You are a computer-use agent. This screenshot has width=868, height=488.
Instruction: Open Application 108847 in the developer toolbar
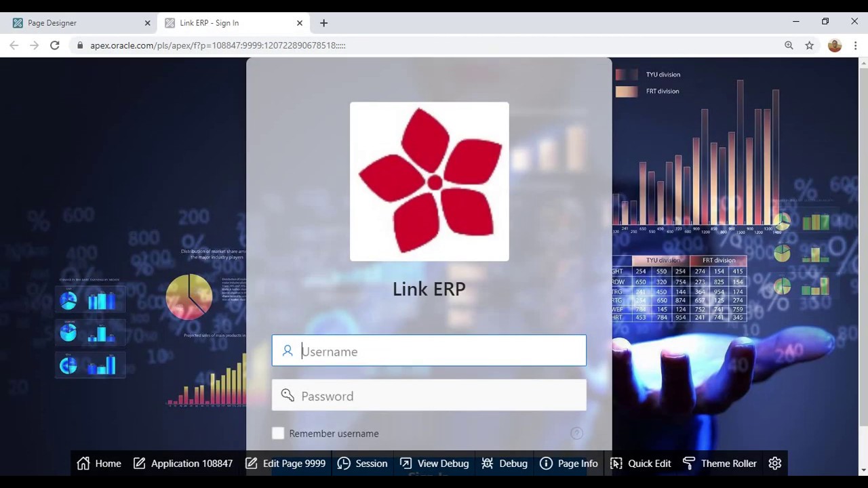(183, 464)
